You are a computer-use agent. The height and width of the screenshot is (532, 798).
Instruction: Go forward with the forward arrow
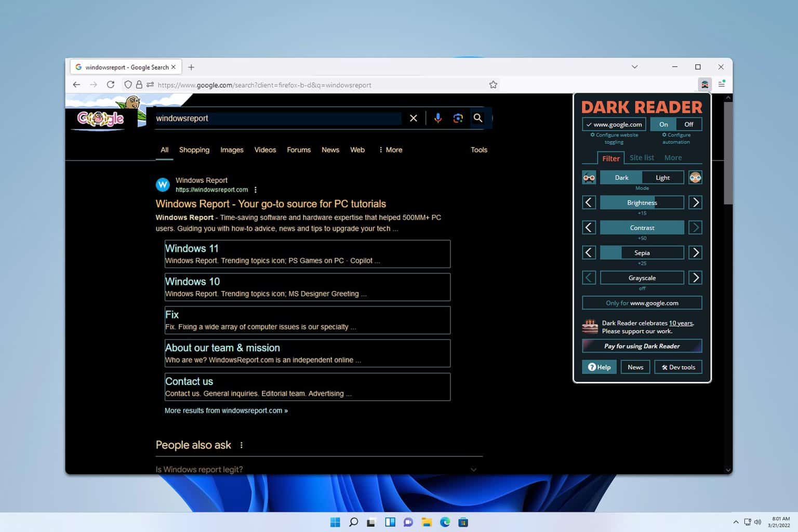94,85
